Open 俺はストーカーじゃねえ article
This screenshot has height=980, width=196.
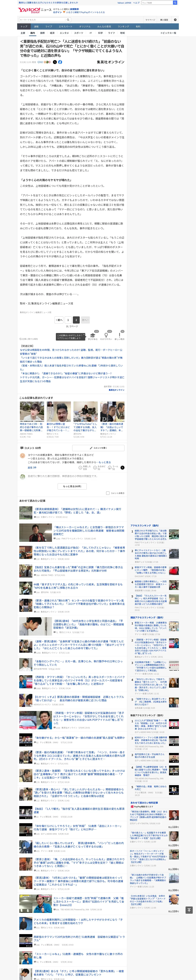[x=89, y=530]
